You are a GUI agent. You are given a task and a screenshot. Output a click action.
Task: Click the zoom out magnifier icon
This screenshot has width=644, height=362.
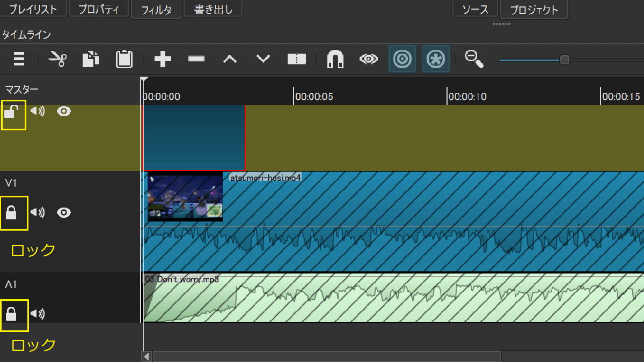pyautogui.click(x=474, y=59)
